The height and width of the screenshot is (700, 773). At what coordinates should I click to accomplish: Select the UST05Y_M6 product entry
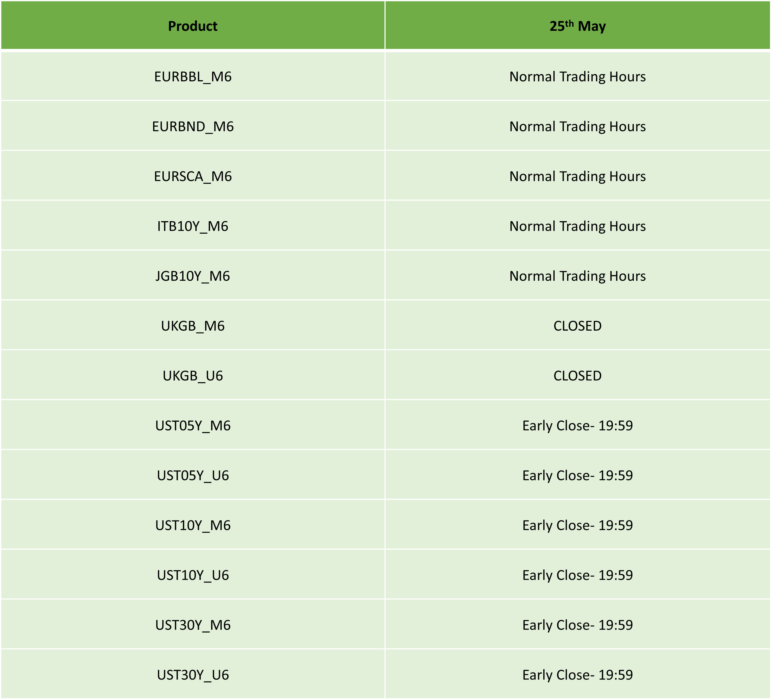tap(193, 425)
